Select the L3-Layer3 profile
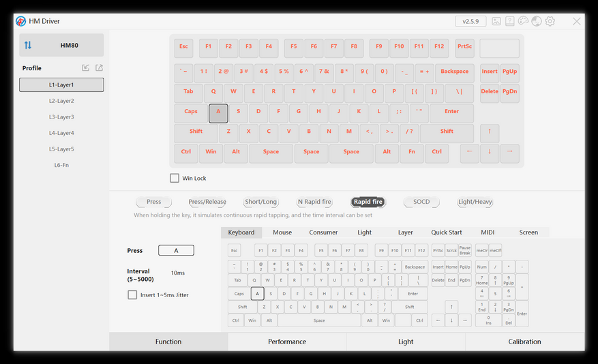Image resolution: width=598 pixels, height=364 pixels. click(x=61, y=117)
